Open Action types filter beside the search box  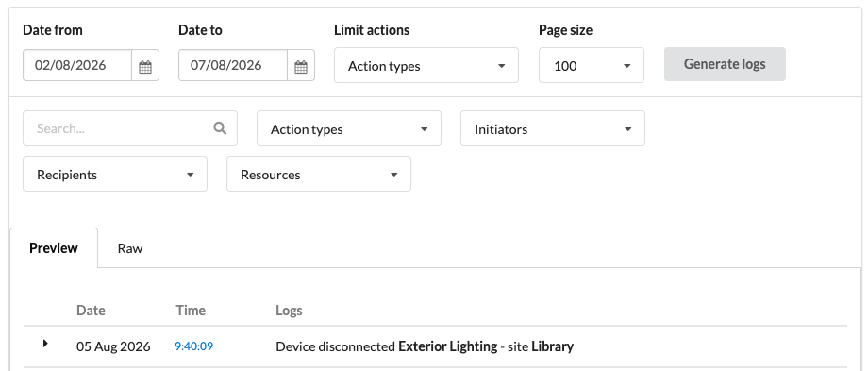[349, 128]
